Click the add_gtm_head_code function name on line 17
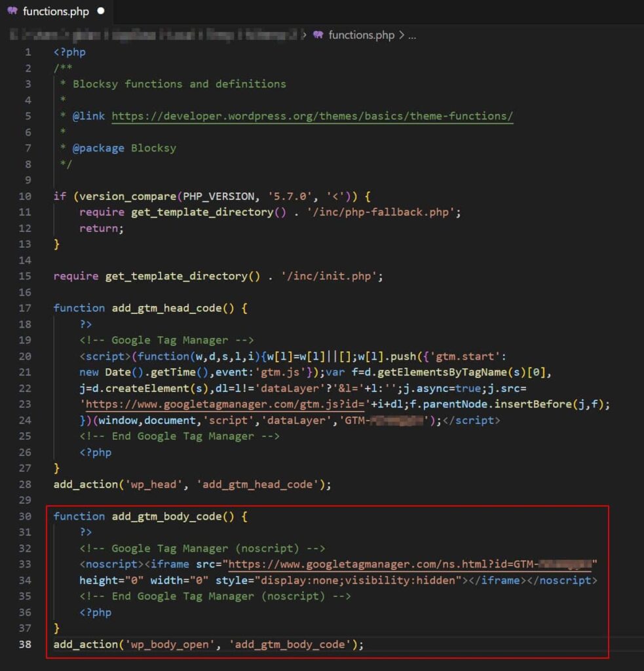 [166, 308]
